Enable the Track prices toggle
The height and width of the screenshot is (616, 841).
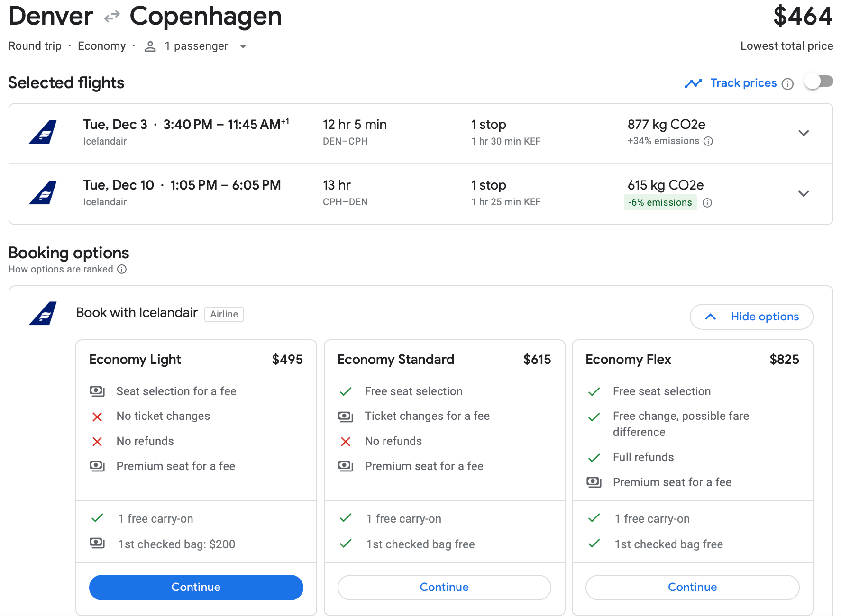(819, 82)
